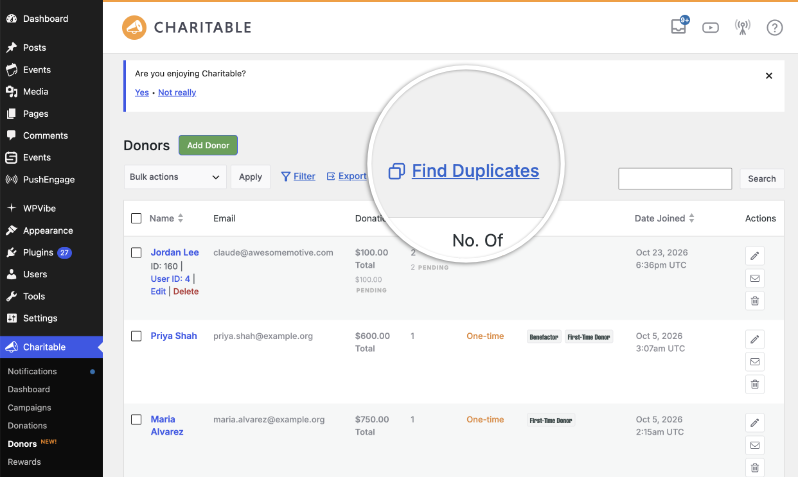Click the Charitable logo icon
The image size is (798, 477).
click(134, 27)
